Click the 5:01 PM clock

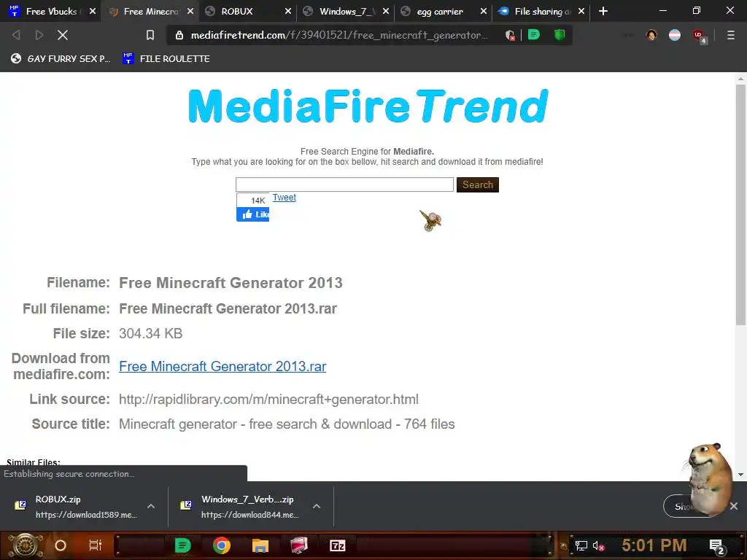[x=654, y=545]
